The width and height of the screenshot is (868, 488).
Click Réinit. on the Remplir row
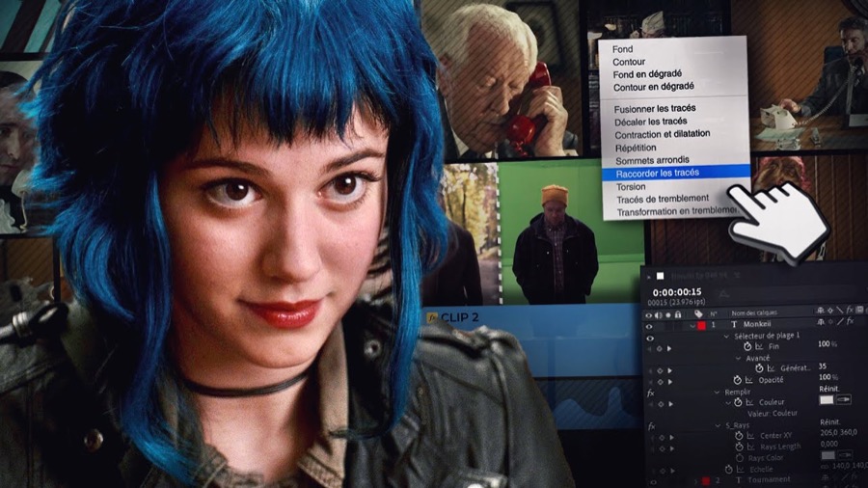(x=828, y=389)
